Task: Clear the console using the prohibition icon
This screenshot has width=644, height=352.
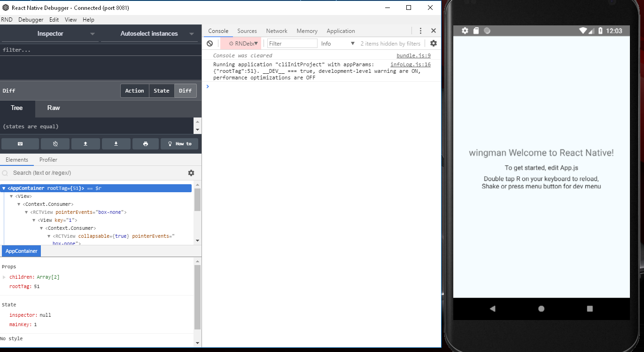Action: coord(210,43)
